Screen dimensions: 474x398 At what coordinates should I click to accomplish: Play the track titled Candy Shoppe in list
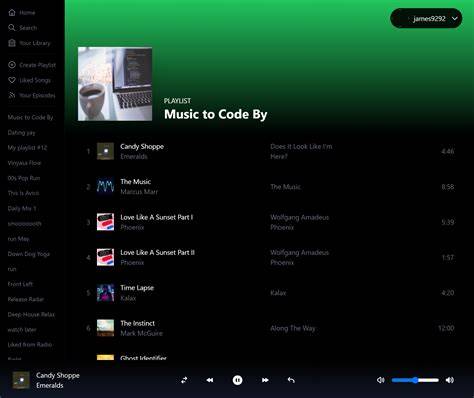point(142,147)
